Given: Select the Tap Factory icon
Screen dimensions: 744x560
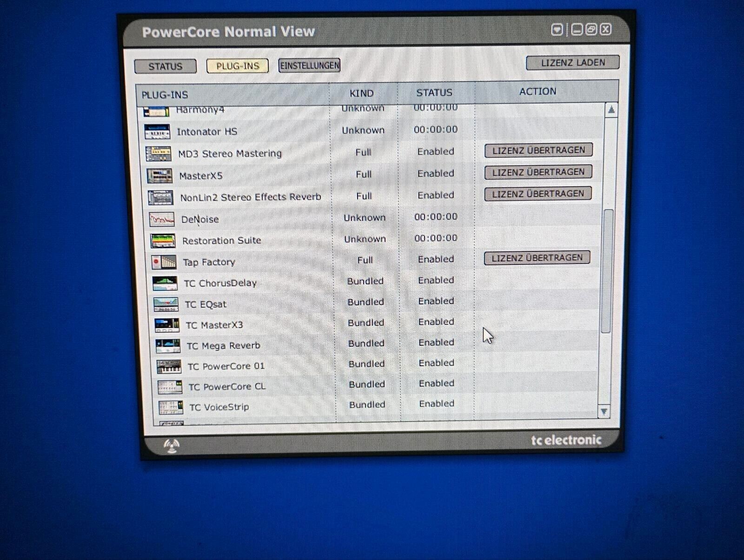Looking at the screenshot, I should [164, 262].
